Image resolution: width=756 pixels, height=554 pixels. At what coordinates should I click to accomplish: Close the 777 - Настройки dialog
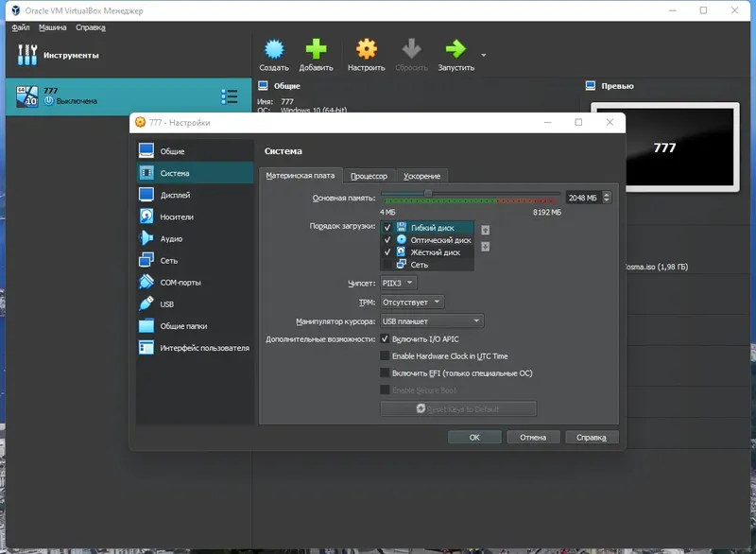[610, 123]
